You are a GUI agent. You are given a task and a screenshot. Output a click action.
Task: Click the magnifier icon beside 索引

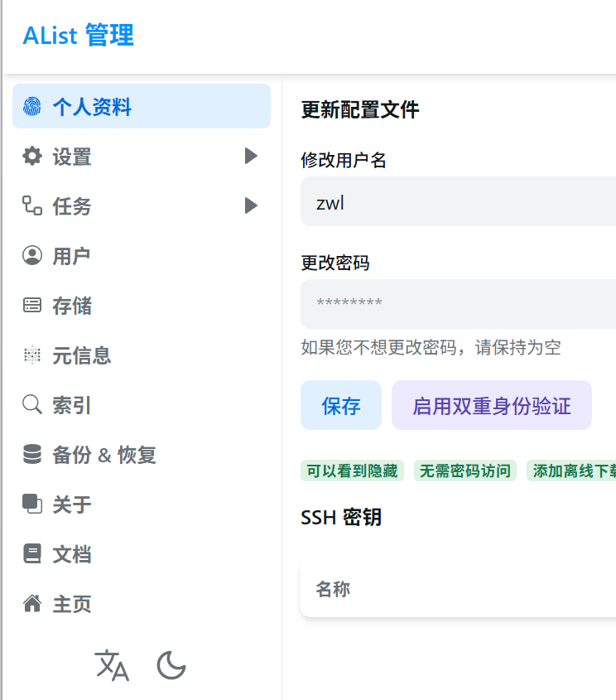(x=32, y=404)
